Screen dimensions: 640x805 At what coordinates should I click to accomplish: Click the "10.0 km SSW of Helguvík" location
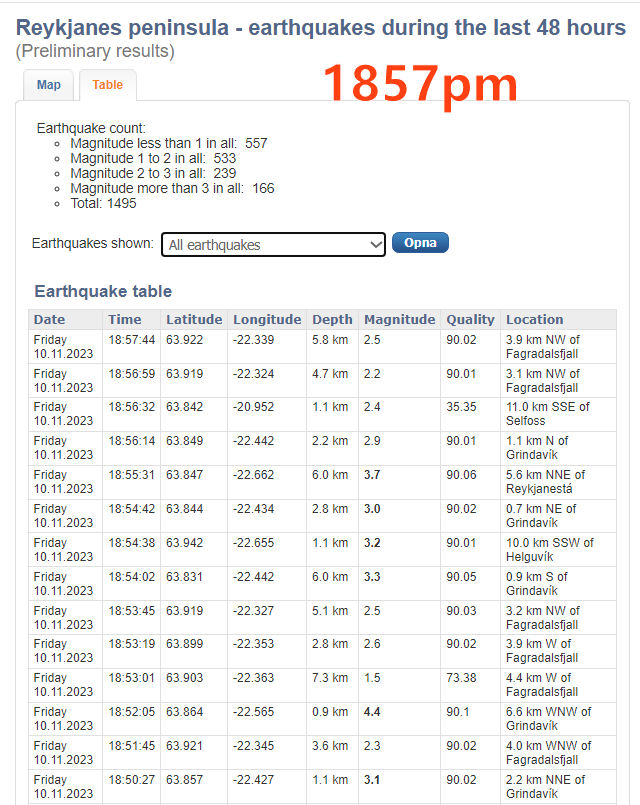click(549, 550)
